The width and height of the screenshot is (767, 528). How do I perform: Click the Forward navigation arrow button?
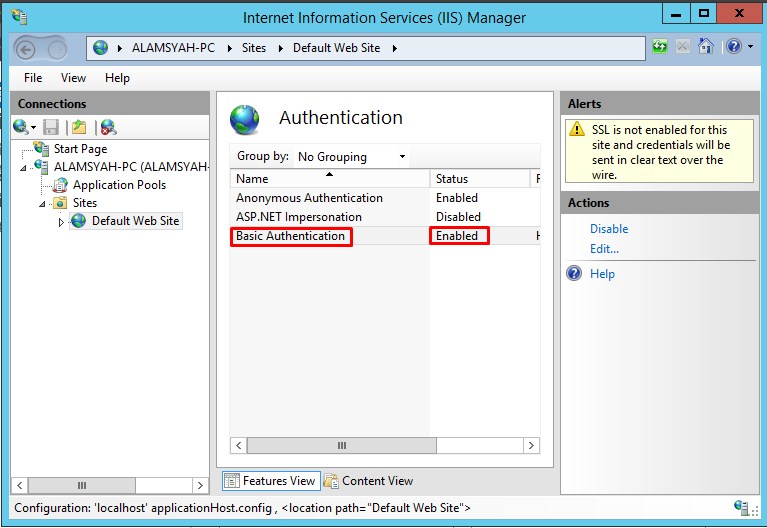click(57, 49)
